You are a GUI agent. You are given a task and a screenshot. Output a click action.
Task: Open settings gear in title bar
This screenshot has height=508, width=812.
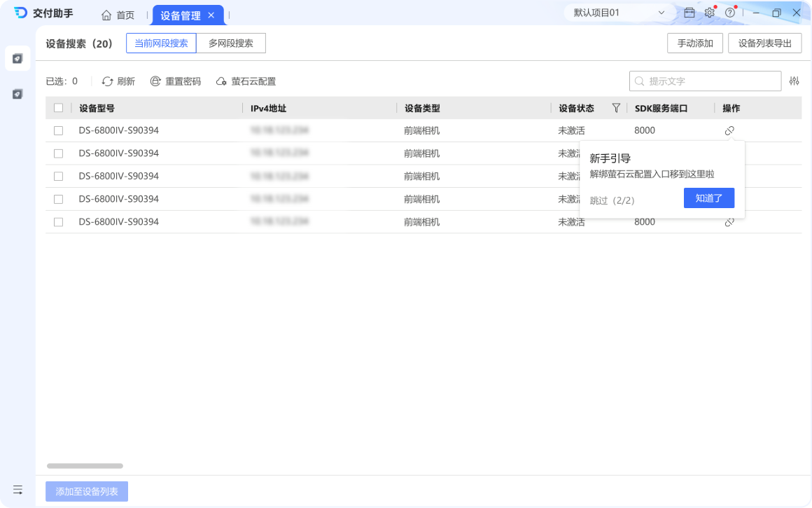(710, 13)
